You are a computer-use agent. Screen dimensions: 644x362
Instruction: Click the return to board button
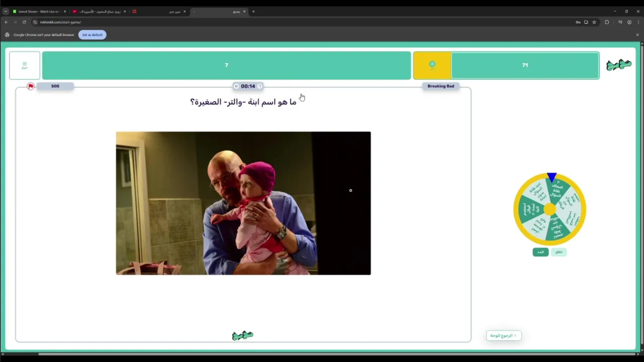(x=504, y=335)
